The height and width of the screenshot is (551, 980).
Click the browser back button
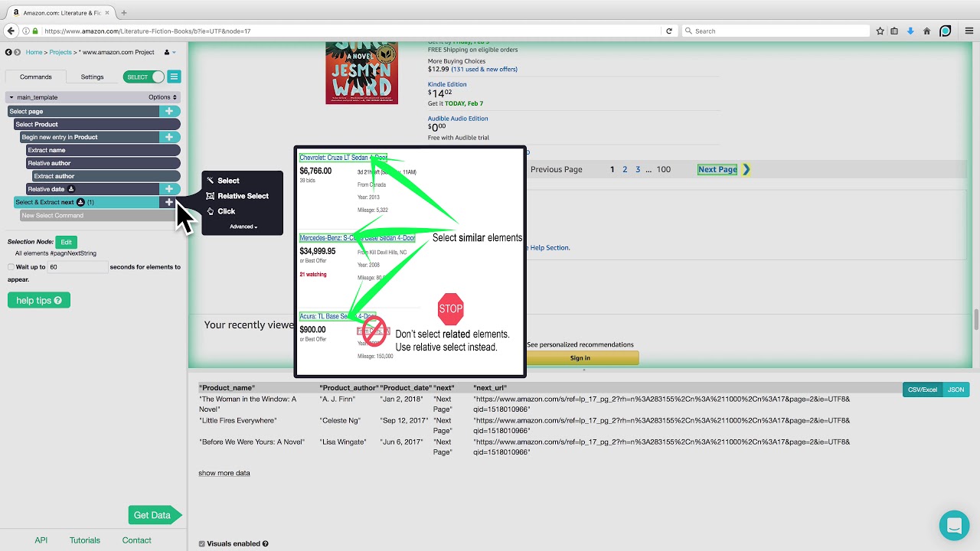point(11,31)
